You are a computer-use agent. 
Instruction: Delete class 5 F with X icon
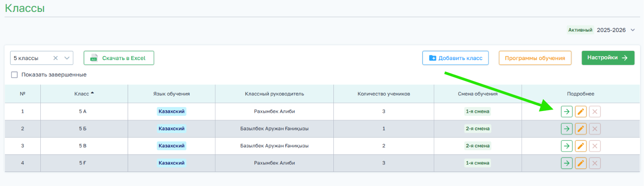click(595, 163)
